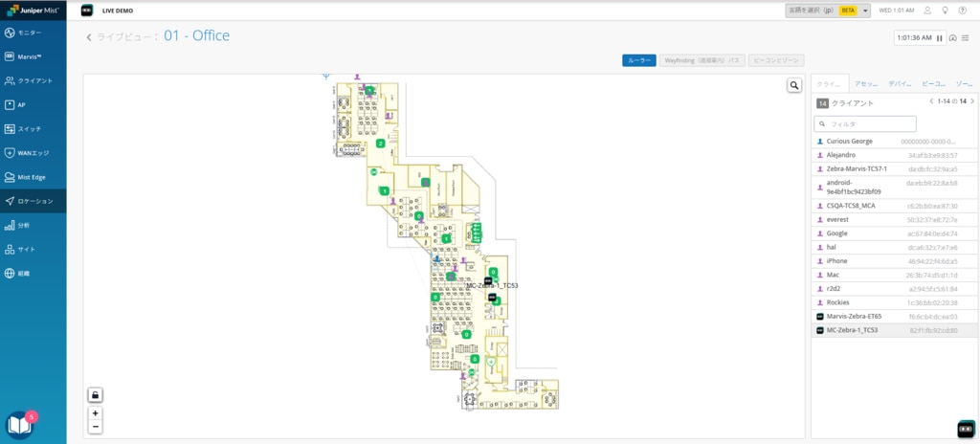Image resolution: width=980 pixels, height=444 pixels.
Task: Switch to the デバイス tab
Action: coord(900,84)
